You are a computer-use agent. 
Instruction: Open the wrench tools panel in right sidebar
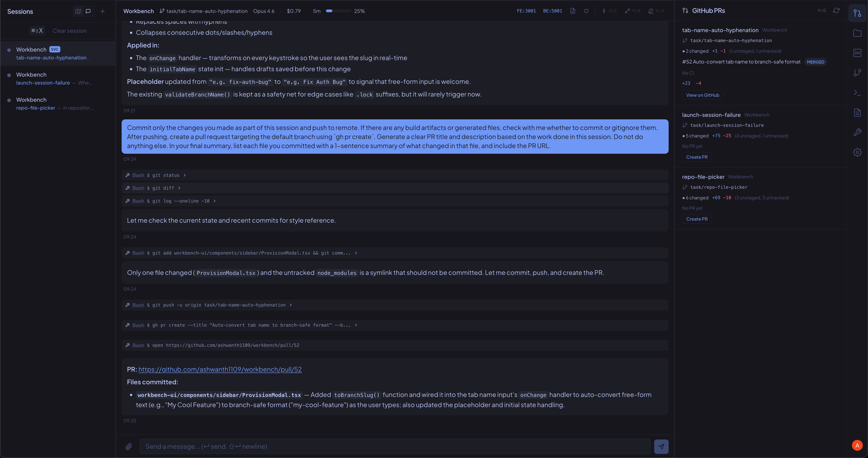[x=857, y=132]
